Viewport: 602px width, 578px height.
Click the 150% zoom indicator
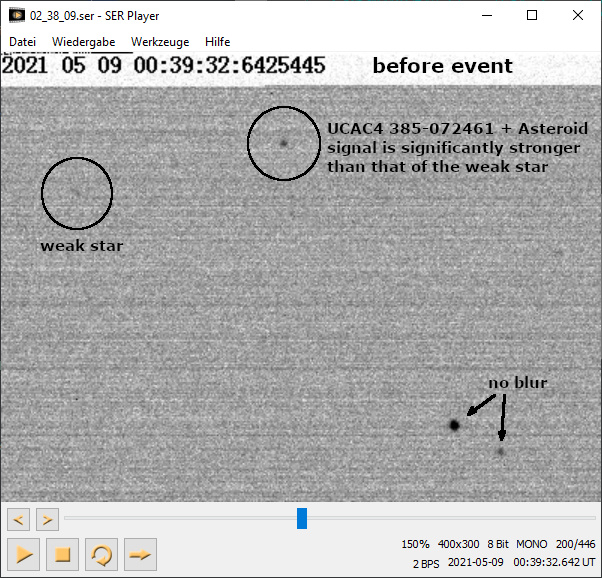pos(415,544)
